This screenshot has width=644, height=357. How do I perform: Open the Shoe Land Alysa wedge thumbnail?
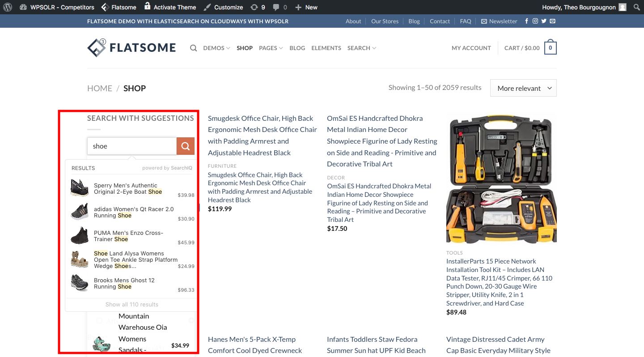pos(80,259)
